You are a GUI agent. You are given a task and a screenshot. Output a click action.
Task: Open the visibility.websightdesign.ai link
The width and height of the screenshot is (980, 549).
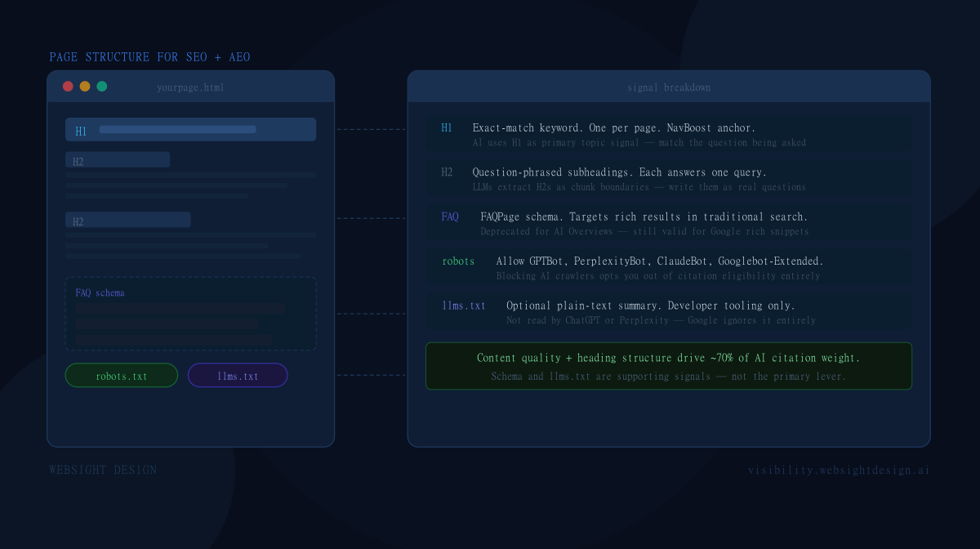pos(839,470)
